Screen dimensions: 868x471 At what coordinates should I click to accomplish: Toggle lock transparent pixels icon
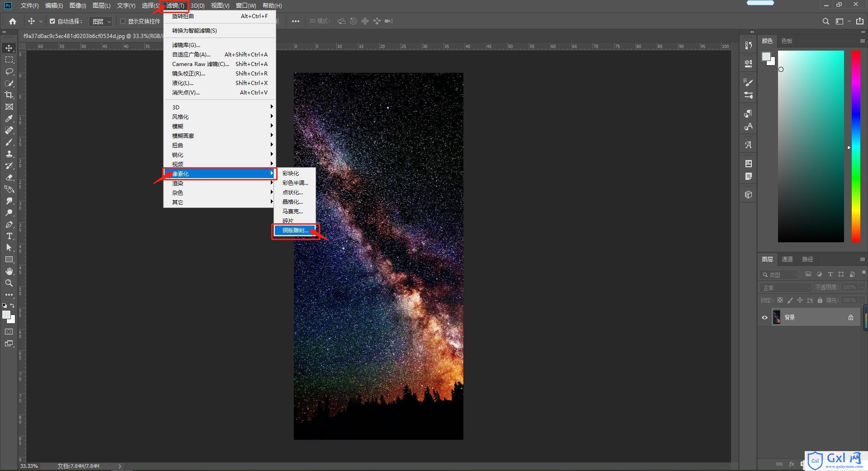coord(780,300)
